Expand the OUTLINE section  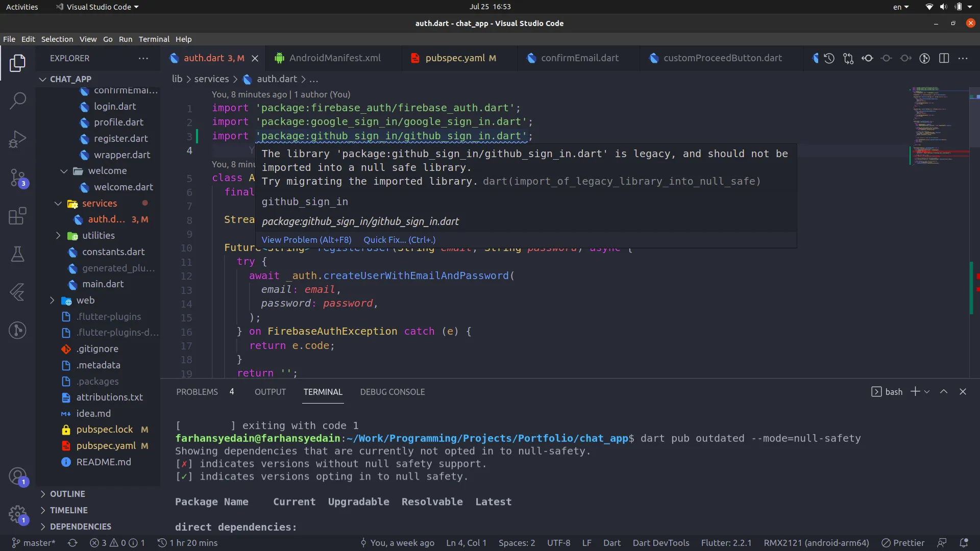[67, 494]
